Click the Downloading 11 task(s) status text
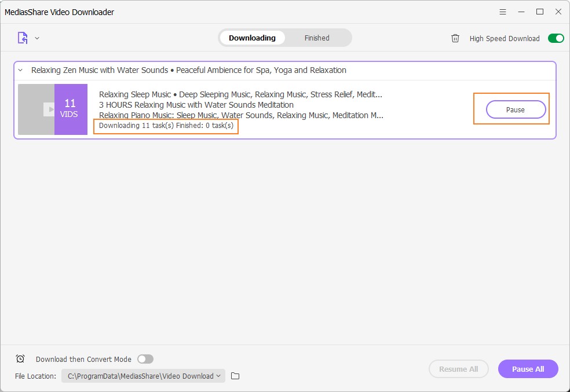Image resolution: width=570 pixels, height=392 pixels. point(166,126)
